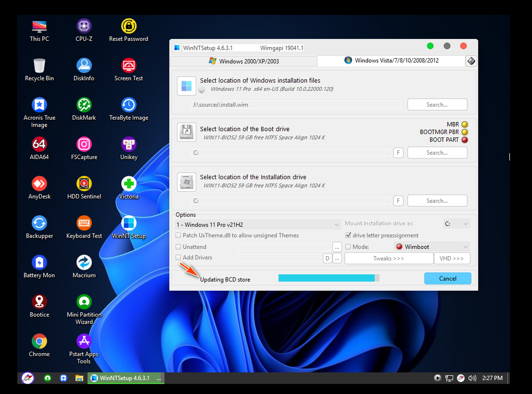
Task: Select the DiskMark desktop icon
Action: click(84, 109)
